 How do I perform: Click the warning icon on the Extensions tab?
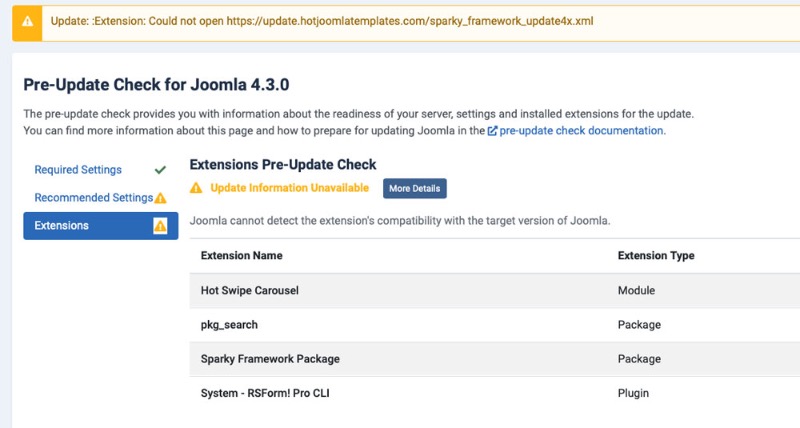160,225
